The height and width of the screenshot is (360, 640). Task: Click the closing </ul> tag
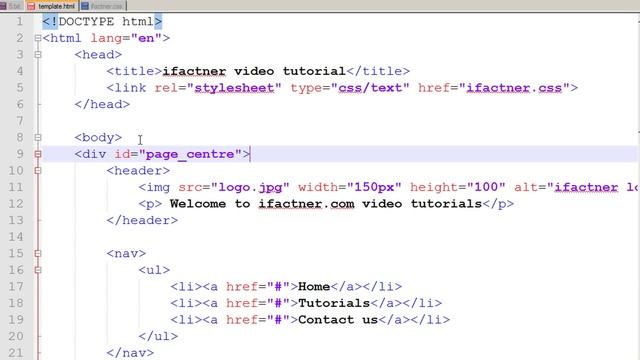pyautogui.click(x=158, y=336)
